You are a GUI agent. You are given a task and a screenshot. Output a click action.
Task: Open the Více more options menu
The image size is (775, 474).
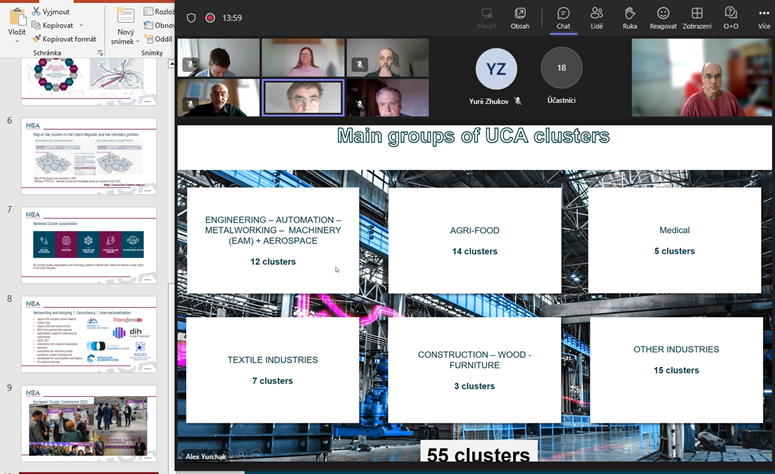764,18
